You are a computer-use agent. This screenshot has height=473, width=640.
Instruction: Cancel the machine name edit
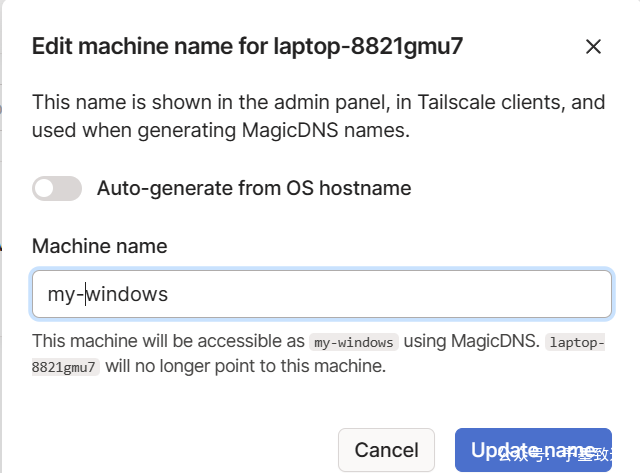coord(386,450)
